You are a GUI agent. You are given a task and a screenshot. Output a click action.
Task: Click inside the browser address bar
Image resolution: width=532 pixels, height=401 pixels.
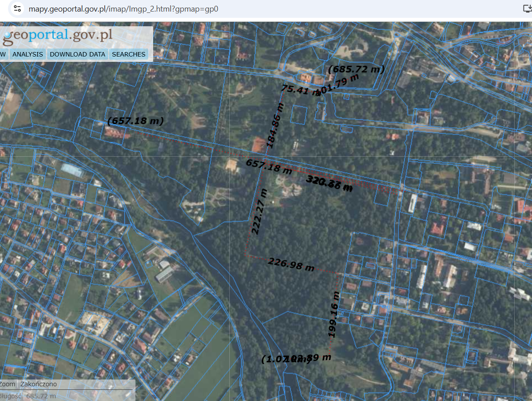pos(134,8)
